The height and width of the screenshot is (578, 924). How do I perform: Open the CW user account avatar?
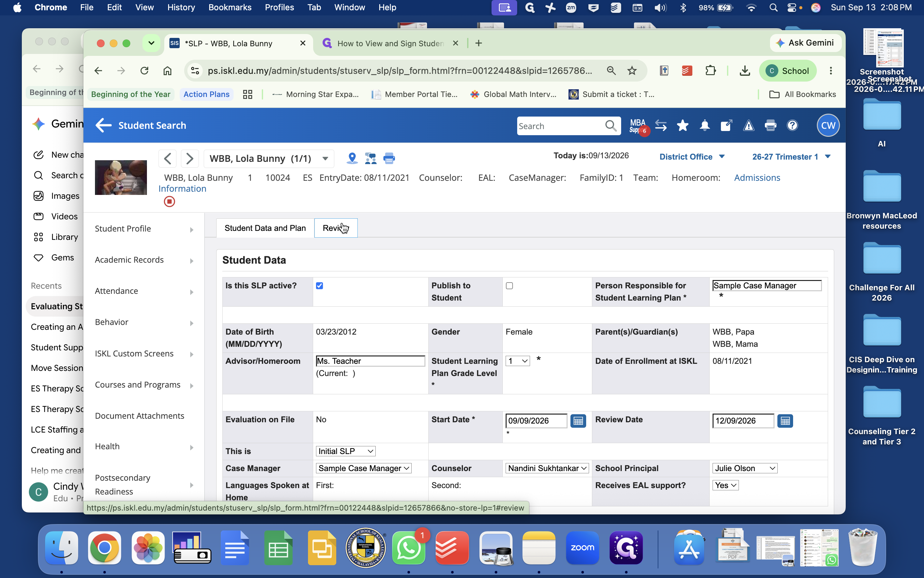coord(828,125)
